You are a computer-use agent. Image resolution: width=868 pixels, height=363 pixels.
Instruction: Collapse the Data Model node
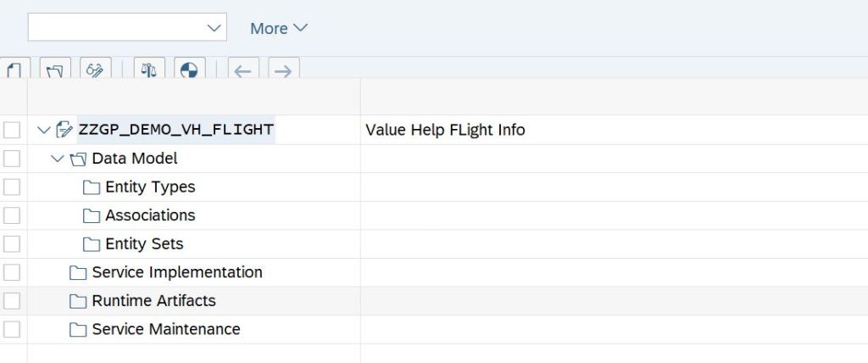click(58, 159)
